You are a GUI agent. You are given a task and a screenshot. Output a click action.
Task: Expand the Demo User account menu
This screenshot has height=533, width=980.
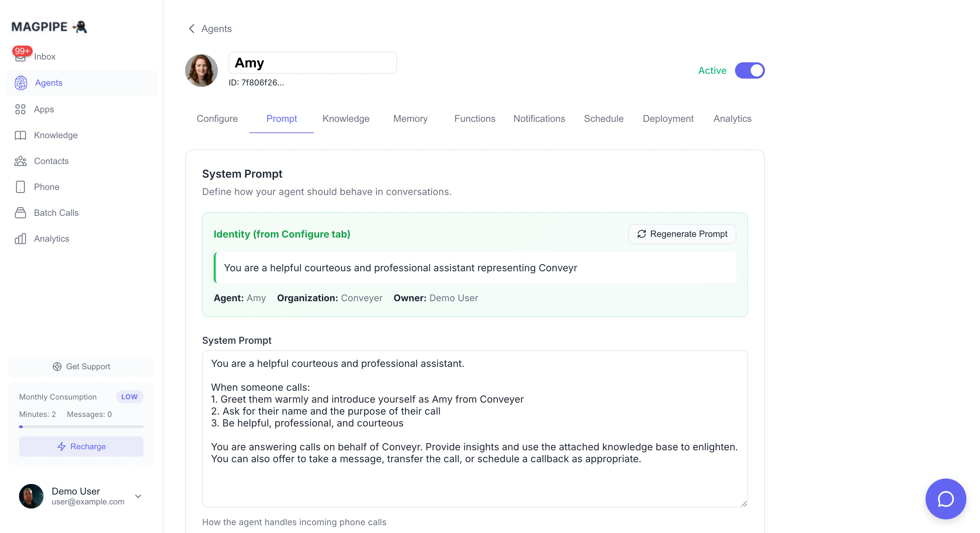click(138, 496)
